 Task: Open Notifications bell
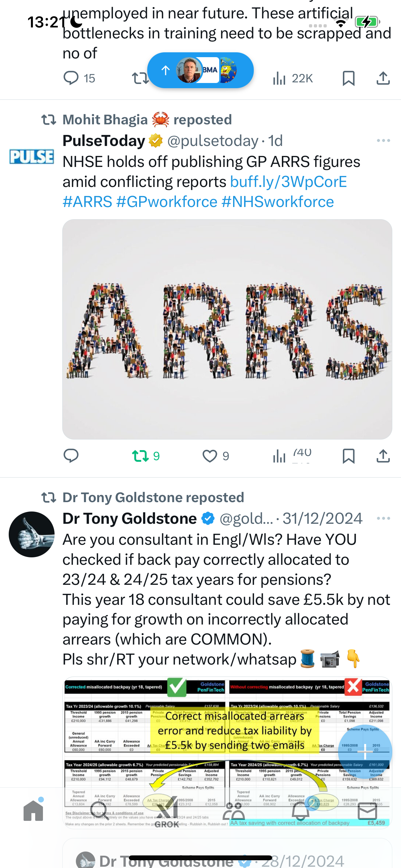300,811
